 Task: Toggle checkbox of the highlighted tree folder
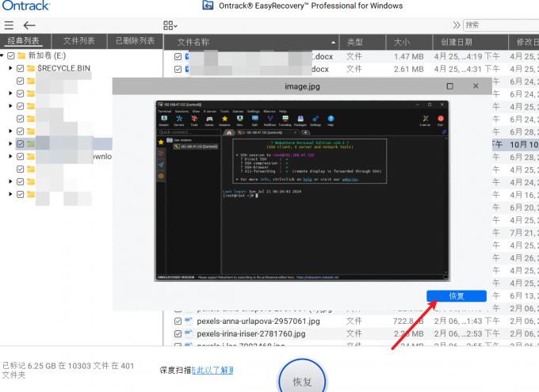tap(21, 144)
